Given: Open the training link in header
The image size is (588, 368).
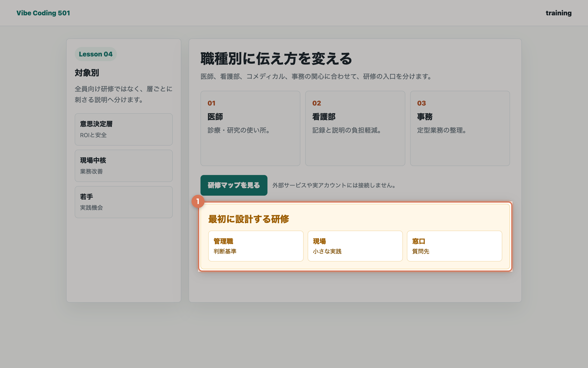Looking at the screenshot, I should tap(558, 13).
